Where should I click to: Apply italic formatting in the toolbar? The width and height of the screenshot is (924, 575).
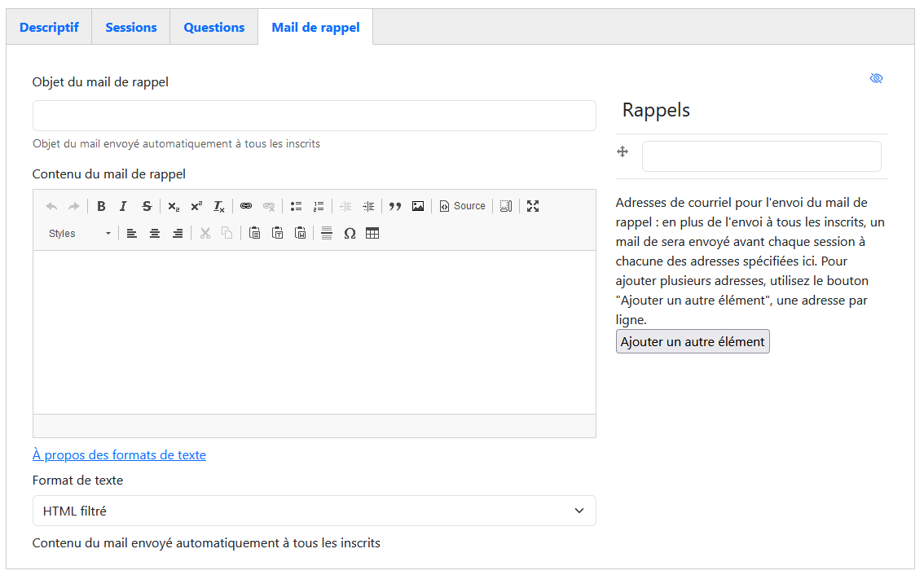pyautogui.click(x=123, y=206)
